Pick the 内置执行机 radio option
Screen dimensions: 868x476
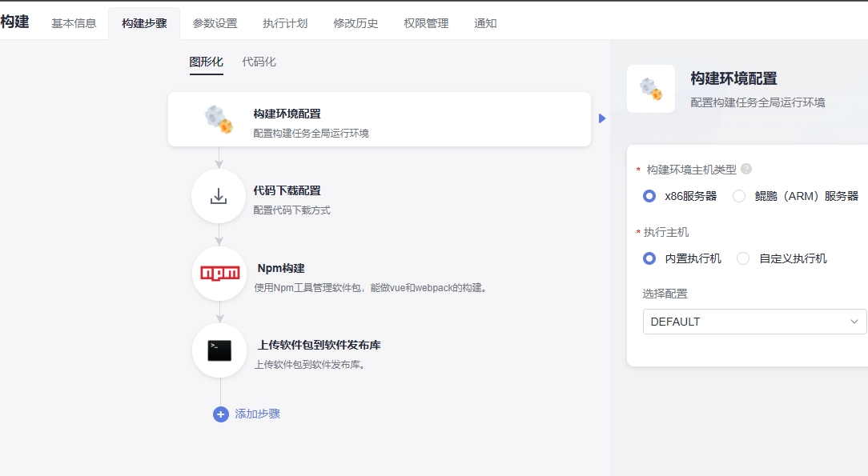[x=649, y=258]
